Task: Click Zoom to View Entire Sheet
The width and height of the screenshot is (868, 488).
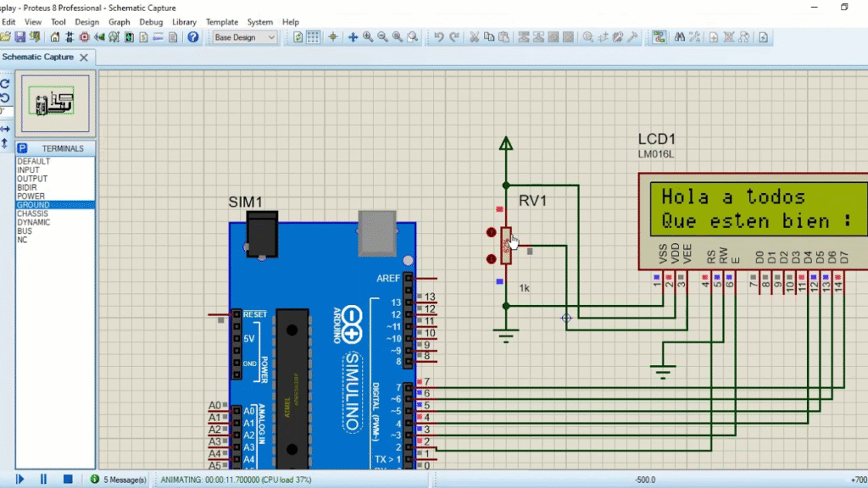Action: coord(398,37)
